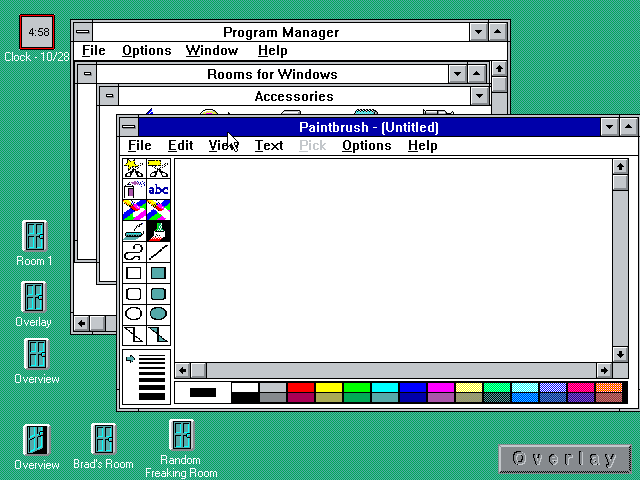Image resolution: width=640 pixels, height=480 pixels.
Task: Open Rooms for Windows control menu box
Action: point(87,74)
